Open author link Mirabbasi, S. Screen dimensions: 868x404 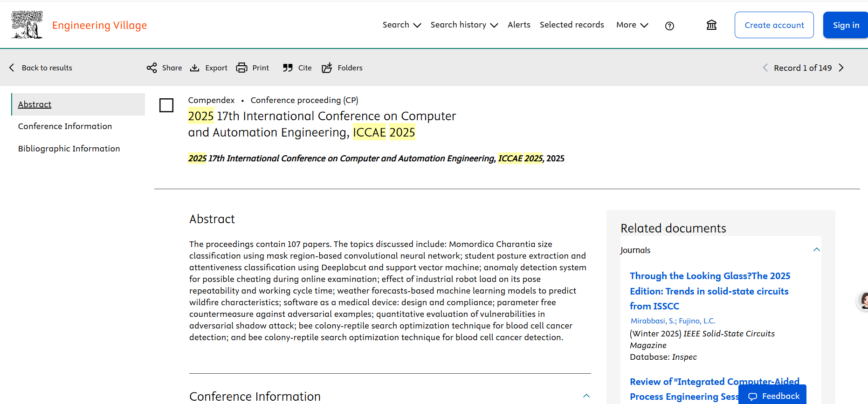(654, 321)
